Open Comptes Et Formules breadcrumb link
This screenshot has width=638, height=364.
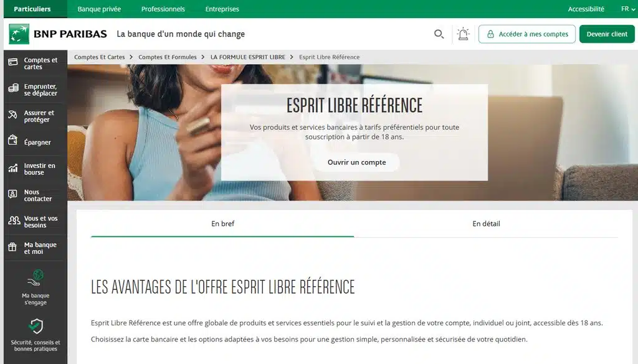coord(167,57)
